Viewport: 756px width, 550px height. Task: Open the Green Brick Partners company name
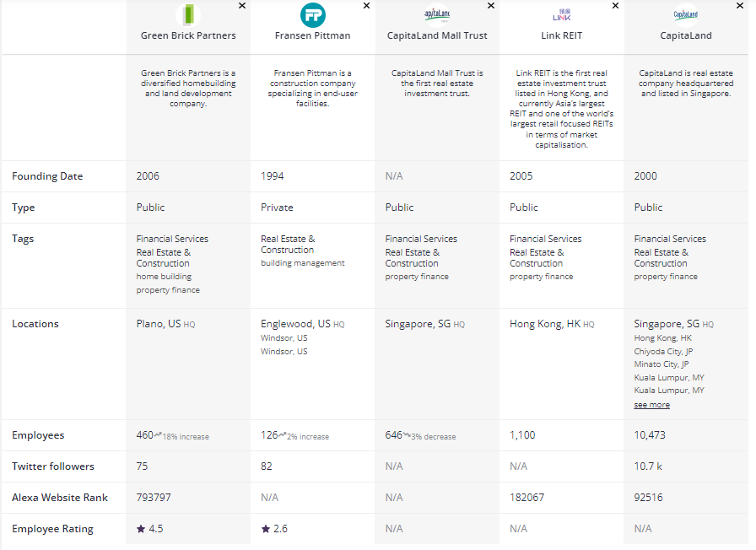coord(188,36)
